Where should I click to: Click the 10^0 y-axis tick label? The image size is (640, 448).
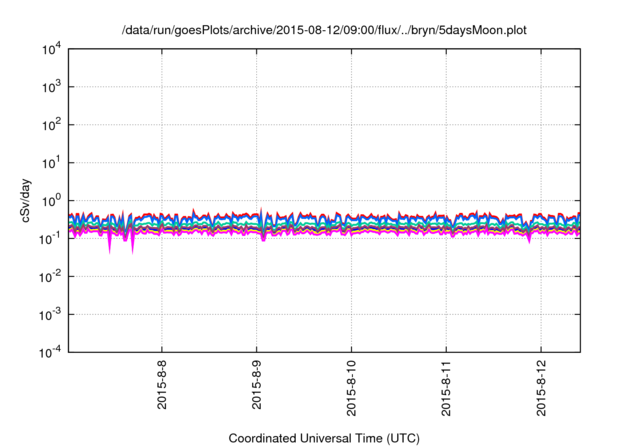tap(51, 201)
